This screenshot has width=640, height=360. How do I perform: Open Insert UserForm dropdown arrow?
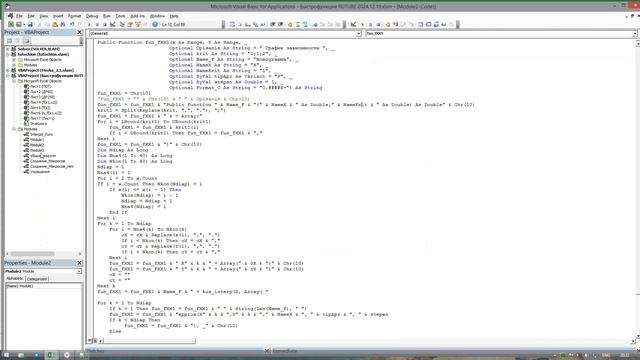coord(24,24)
